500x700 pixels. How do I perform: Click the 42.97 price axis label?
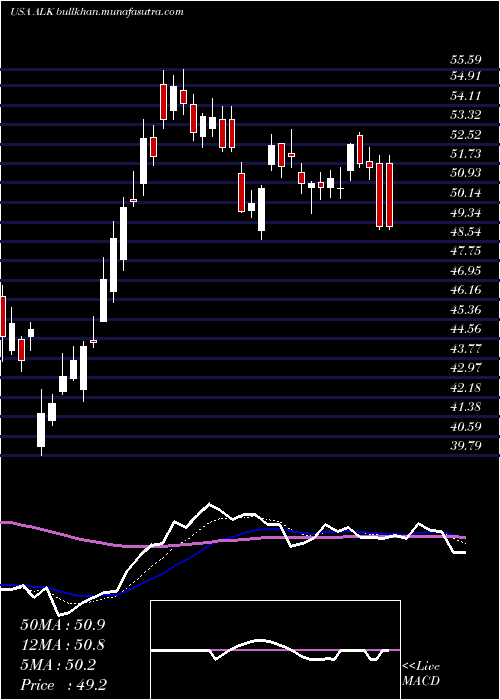pos(464,368)
